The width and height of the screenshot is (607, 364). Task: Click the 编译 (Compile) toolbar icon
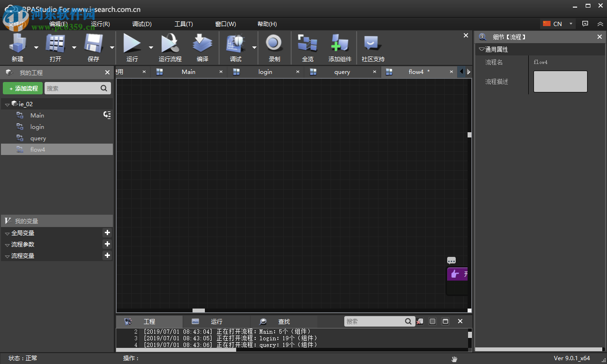tap(202, 44)
